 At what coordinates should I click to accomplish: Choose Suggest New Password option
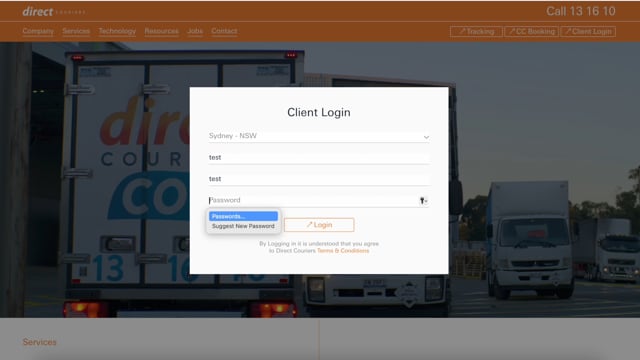pyautogui.click(x=243, y=226)
